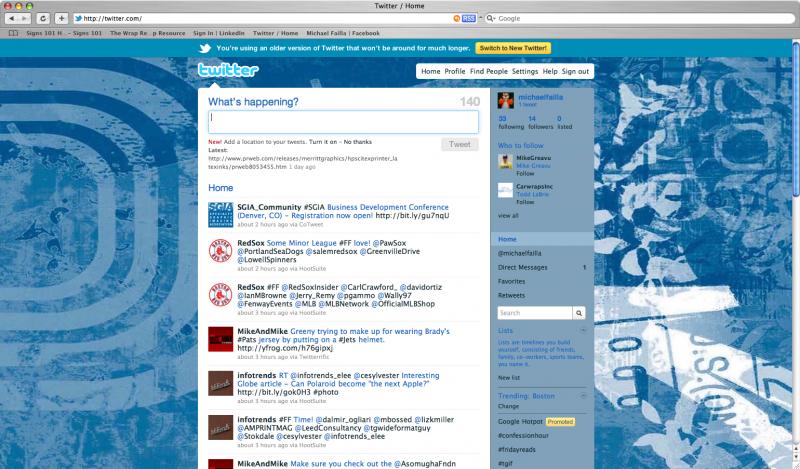Open Direct Messages in the sidebar
The image size is (800, 469).
coord(522,267)
